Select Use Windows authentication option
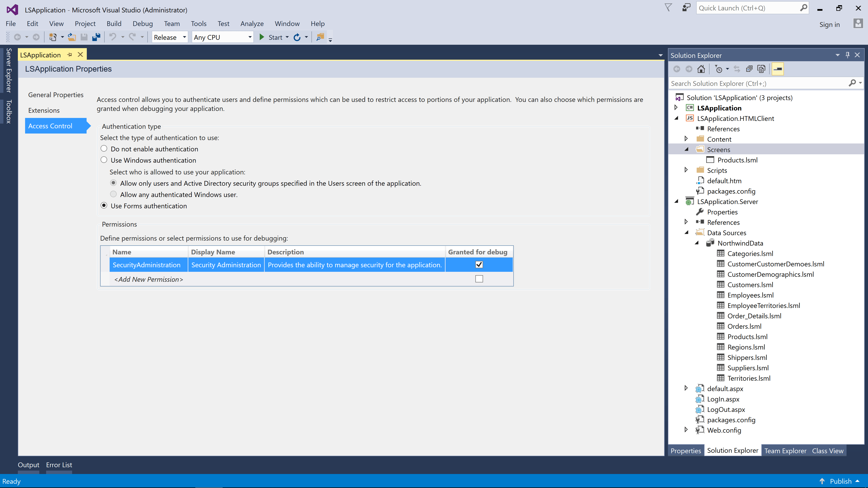 (104, 160)
